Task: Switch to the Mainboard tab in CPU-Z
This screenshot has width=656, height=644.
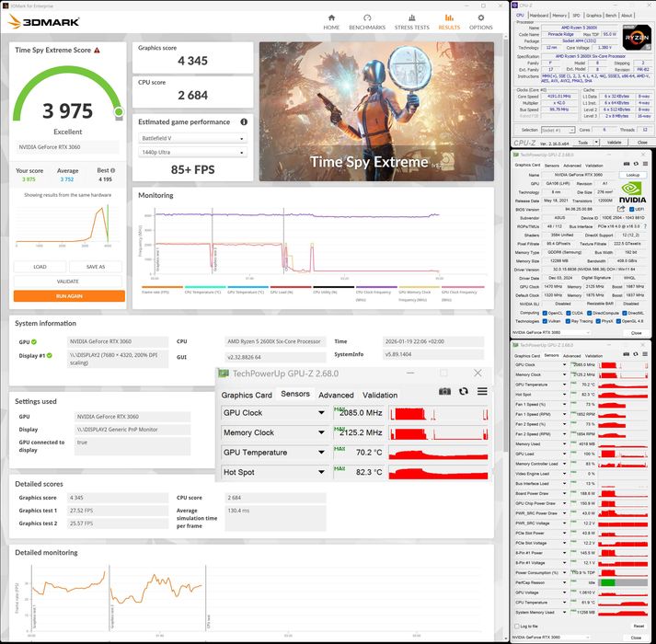Action: (x=539, y=16)
